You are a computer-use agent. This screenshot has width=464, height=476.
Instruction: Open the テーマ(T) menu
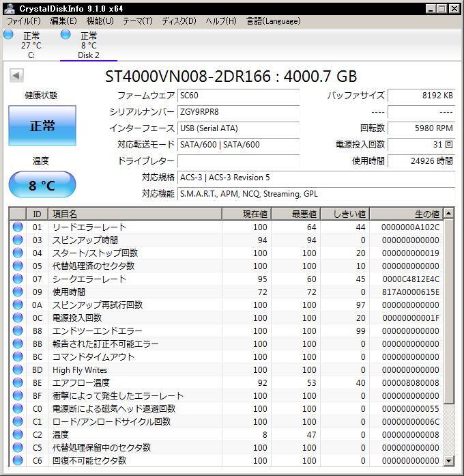tap(137, 21)
